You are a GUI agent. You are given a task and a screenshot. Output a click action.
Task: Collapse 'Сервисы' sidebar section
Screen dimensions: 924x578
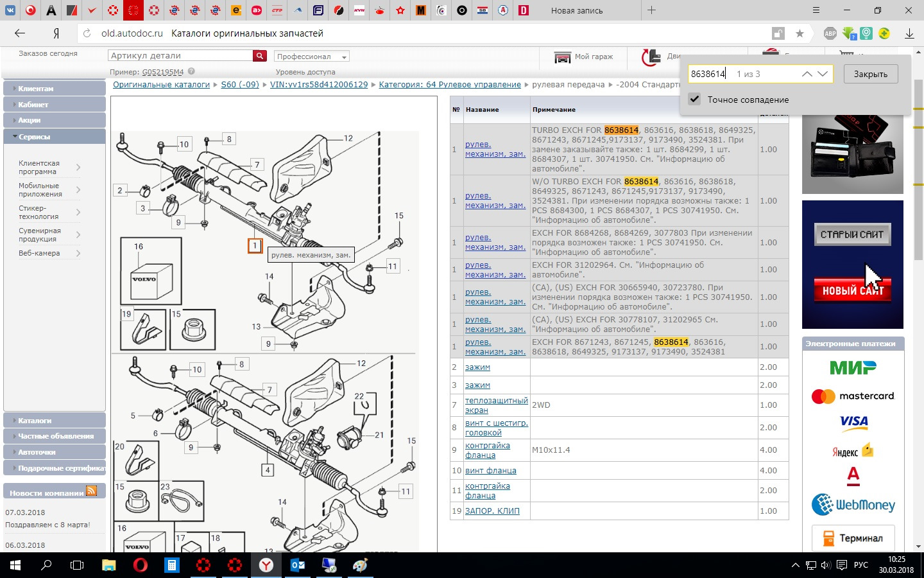click(x=55, y=137)
